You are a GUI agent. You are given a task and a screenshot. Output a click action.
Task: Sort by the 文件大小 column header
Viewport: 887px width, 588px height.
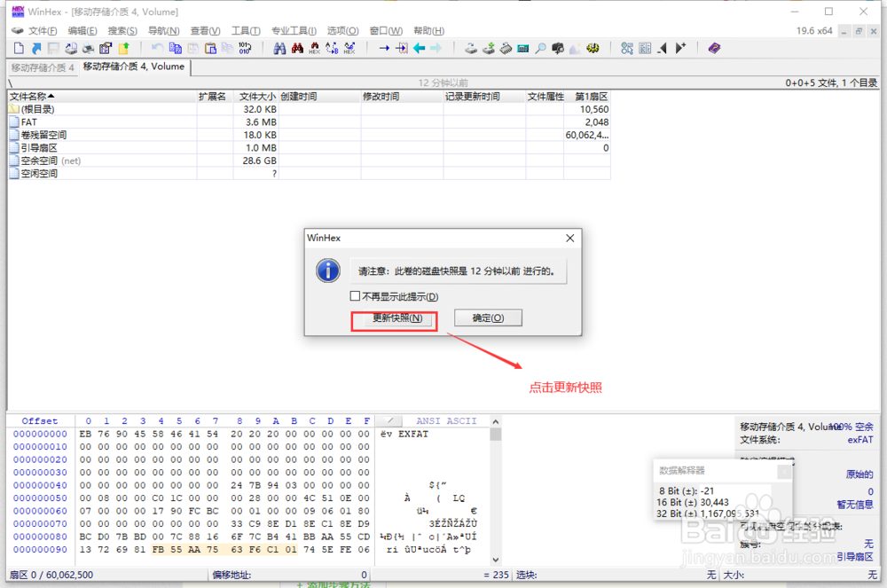[x=256, y=97]
